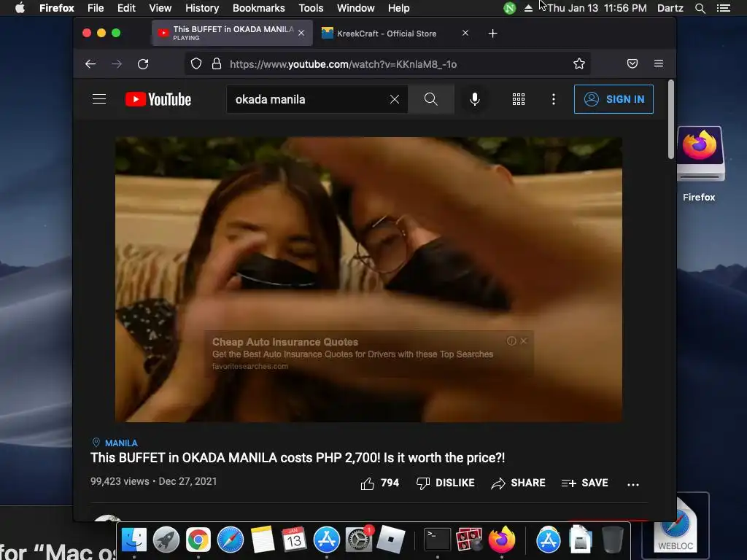Open Notes from the Dock
Viewport: 747px width, 560px height.
pos(263,540)
